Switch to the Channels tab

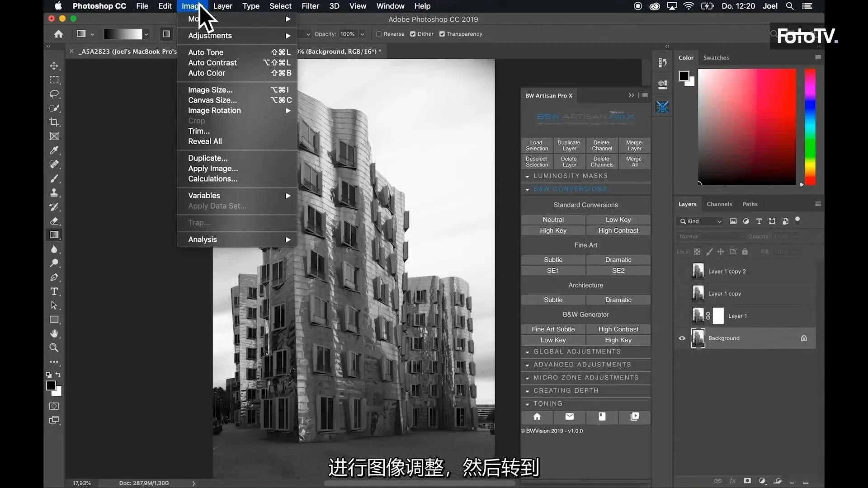click(719, 204)
